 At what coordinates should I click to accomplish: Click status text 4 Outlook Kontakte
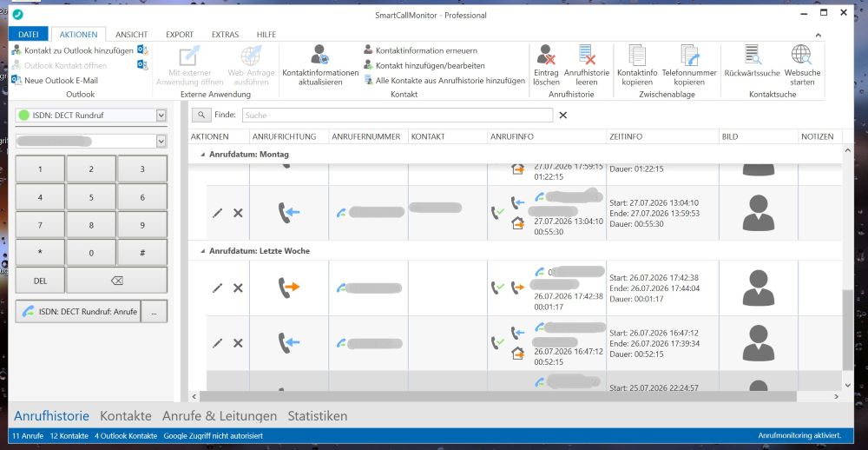[x=126, y=436]
